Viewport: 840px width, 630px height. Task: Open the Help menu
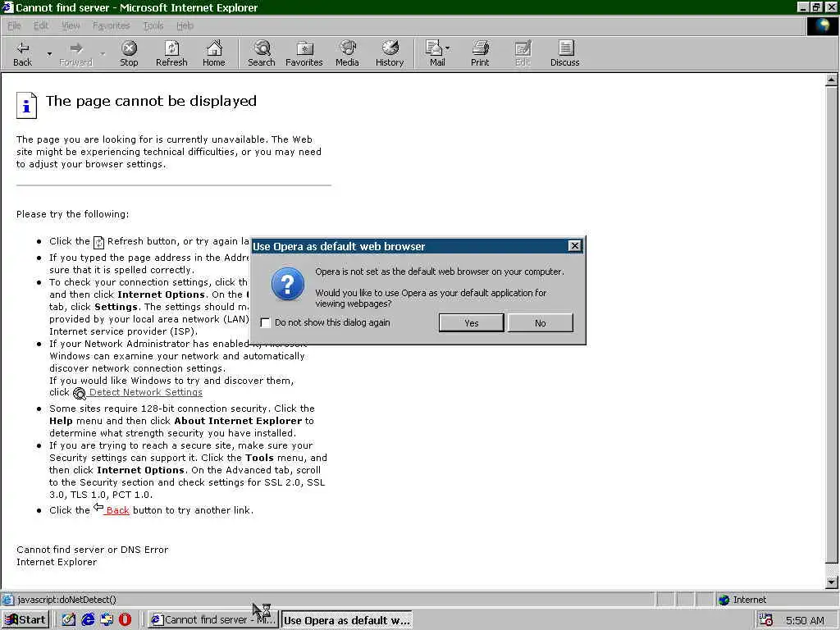185,25
